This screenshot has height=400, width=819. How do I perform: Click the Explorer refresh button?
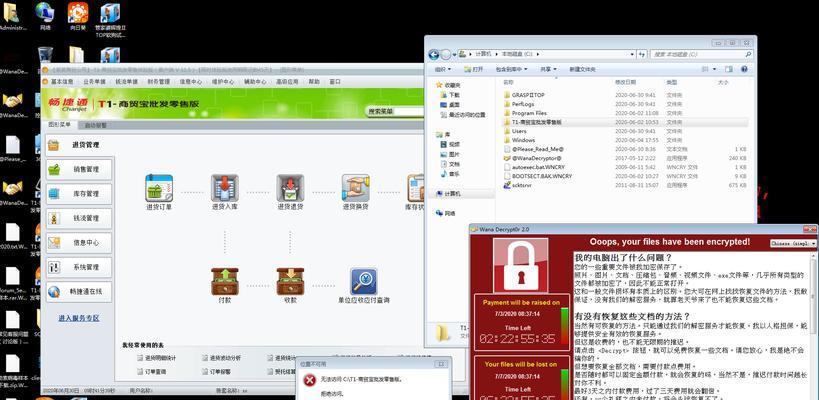642,54
